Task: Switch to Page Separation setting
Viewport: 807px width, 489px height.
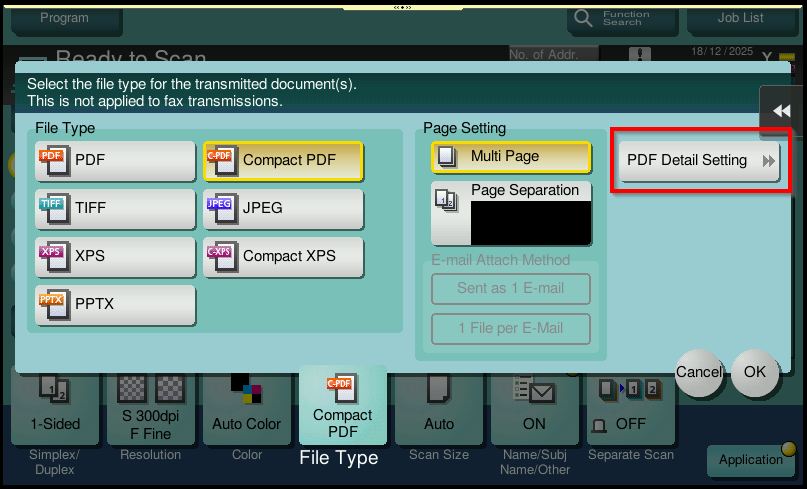Action: tap(511, 212)
